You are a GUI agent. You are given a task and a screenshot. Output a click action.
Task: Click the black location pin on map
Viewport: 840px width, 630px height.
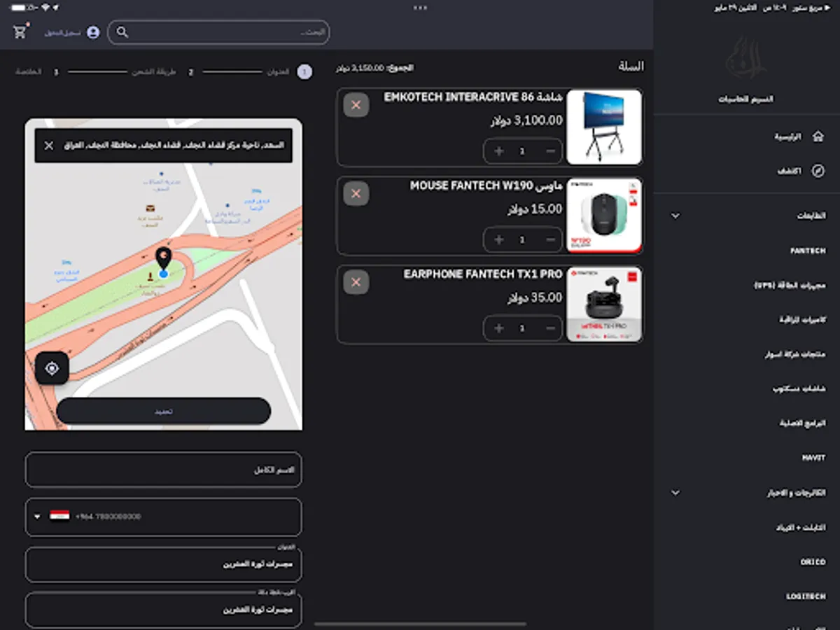pos(163,258)
